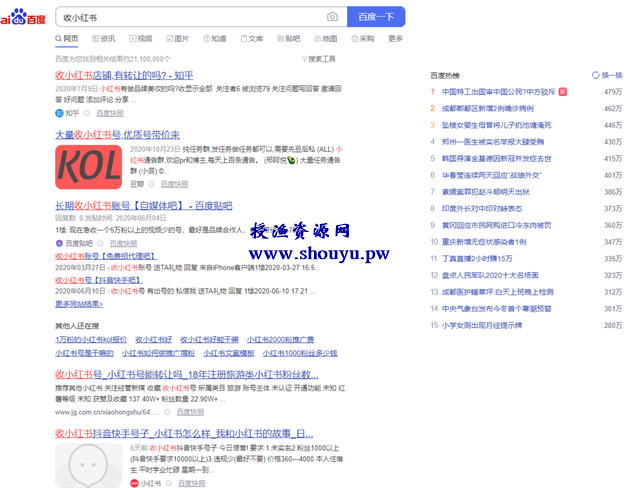Click the 百度一下 search button
This screenshot has height=488, width=640.
(376, 17)
